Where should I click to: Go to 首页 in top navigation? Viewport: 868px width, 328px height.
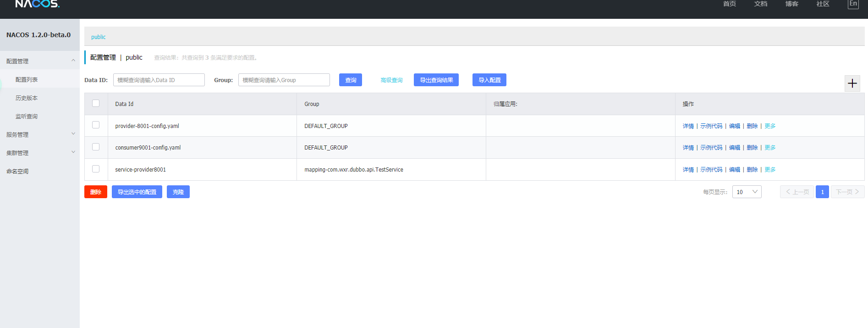(730, 4)
